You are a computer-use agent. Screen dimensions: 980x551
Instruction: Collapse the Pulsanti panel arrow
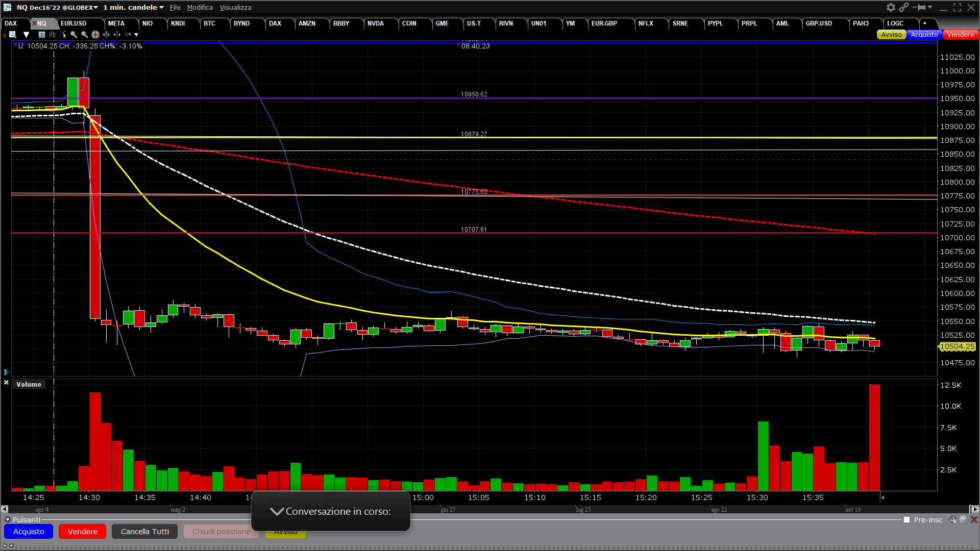pos(7,520)
